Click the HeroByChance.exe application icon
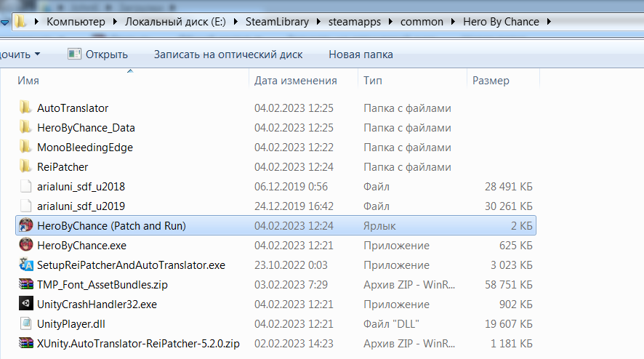This screenshot has height=359, width=644. [x=25, y=246]
